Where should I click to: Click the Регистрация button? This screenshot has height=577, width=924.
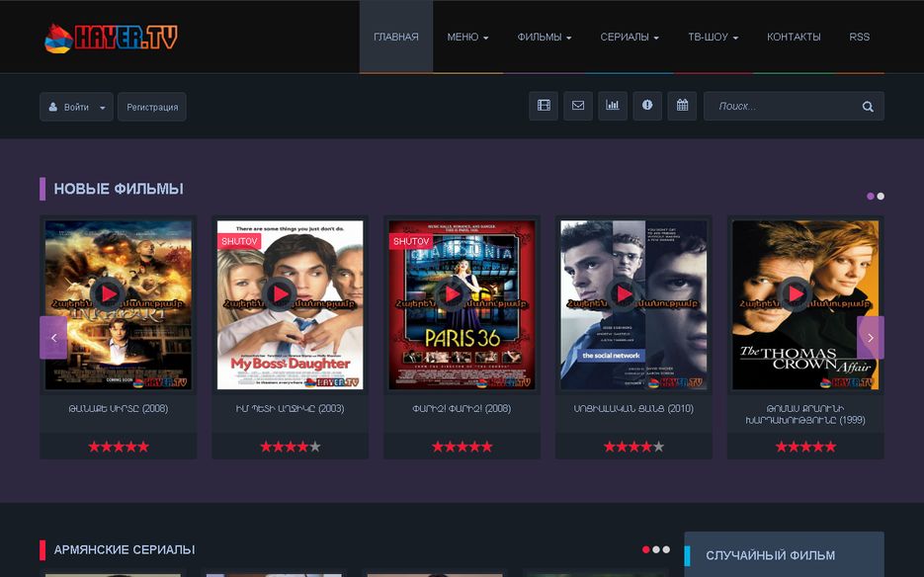pos(152,108)
